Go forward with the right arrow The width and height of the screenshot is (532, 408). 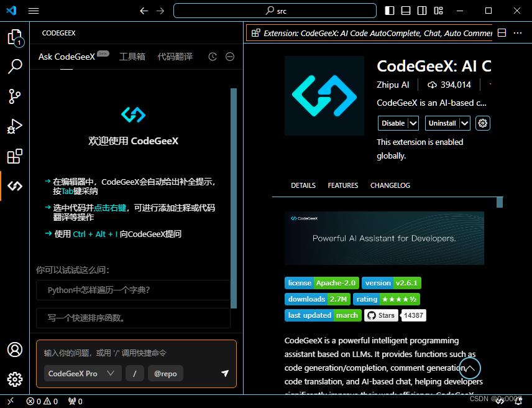coord(160,11)
